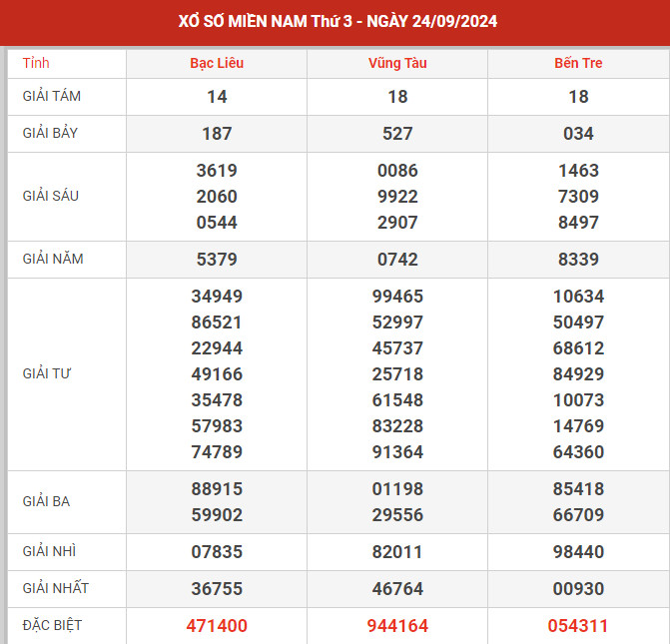Viewport: 670px width, 644px height.
Task: Select giải tư number 61548
Action: tap(397, 400)
